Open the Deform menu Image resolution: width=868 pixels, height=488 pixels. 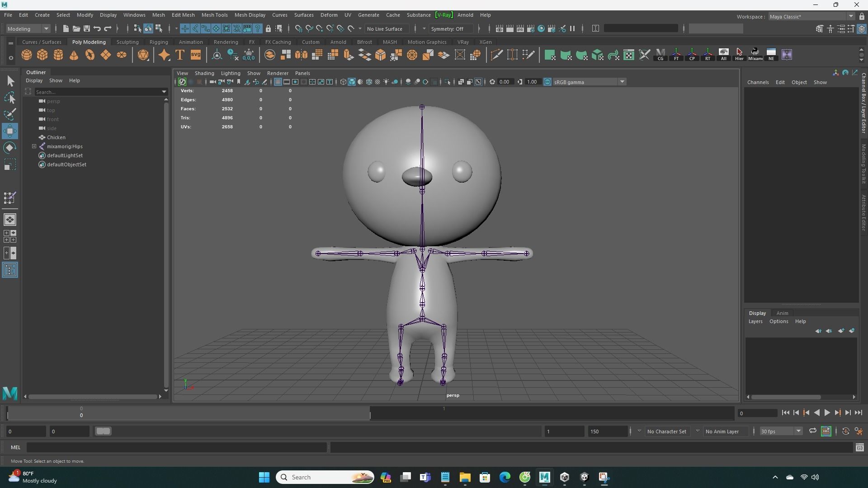click(329, 15)
